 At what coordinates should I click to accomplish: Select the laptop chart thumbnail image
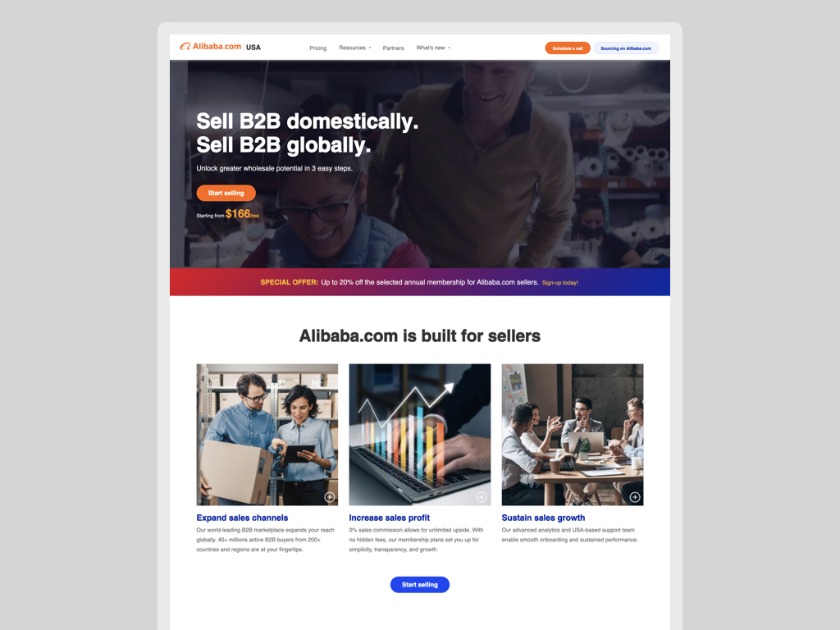[x=419, y=435]
